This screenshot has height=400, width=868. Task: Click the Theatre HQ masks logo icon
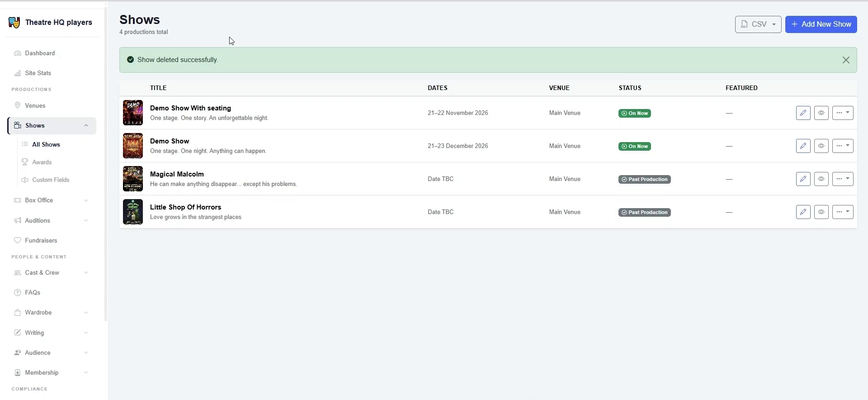(x=14, y=22)
